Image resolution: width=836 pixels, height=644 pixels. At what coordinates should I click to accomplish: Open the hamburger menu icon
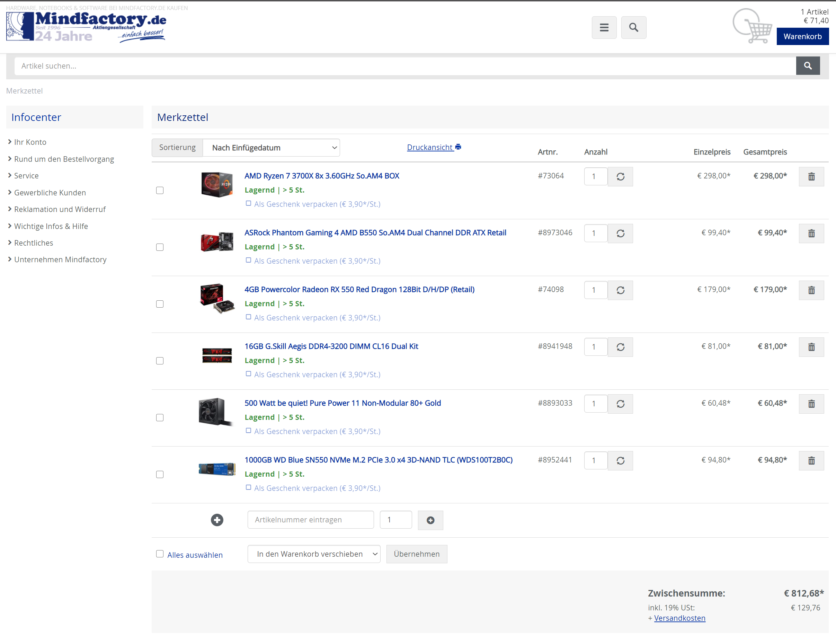point(604,28)
